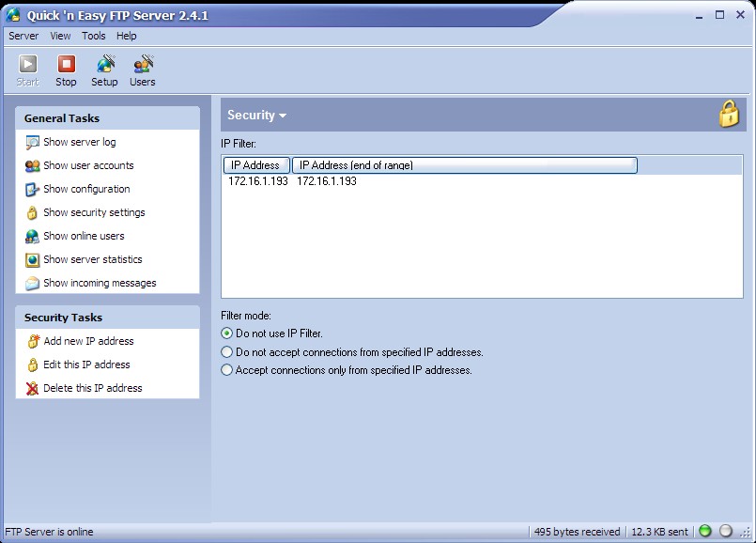This screenshot has height=543, width=756.
Task: Click the 12.3 KB sent status entry
Action: pos(659,532)
